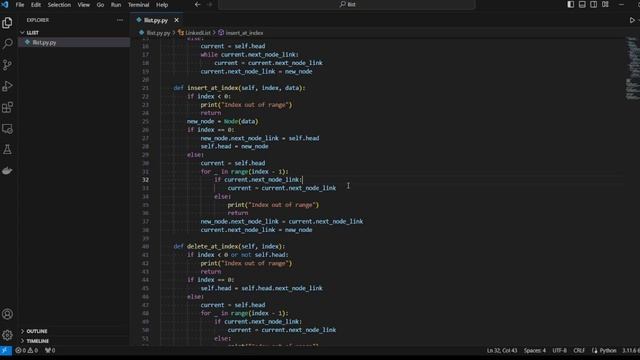The width and height of the screenshot is (640, 360).
Task: Go to line via Ln 32, Col 43
Action: coord(502,350)
